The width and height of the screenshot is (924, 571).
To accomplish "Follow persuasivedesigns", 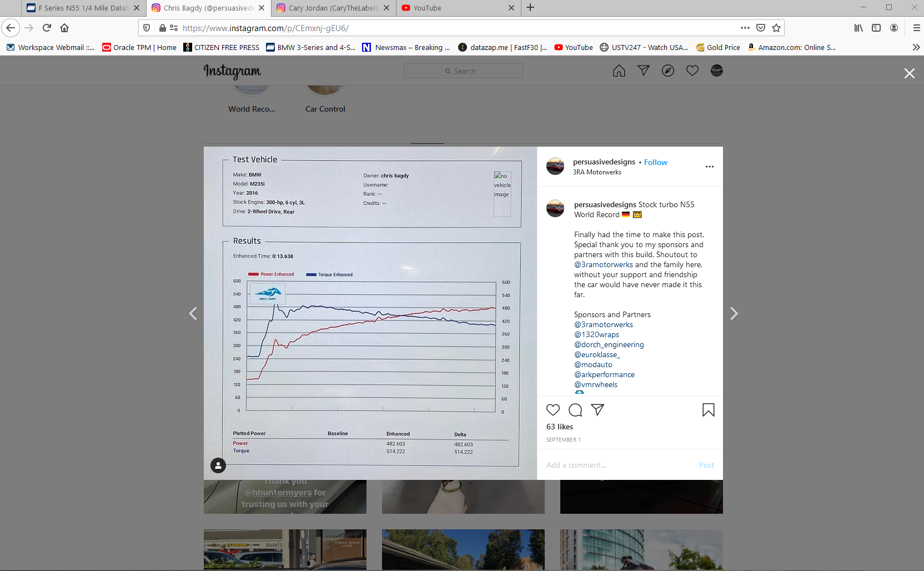I will 656,162.
